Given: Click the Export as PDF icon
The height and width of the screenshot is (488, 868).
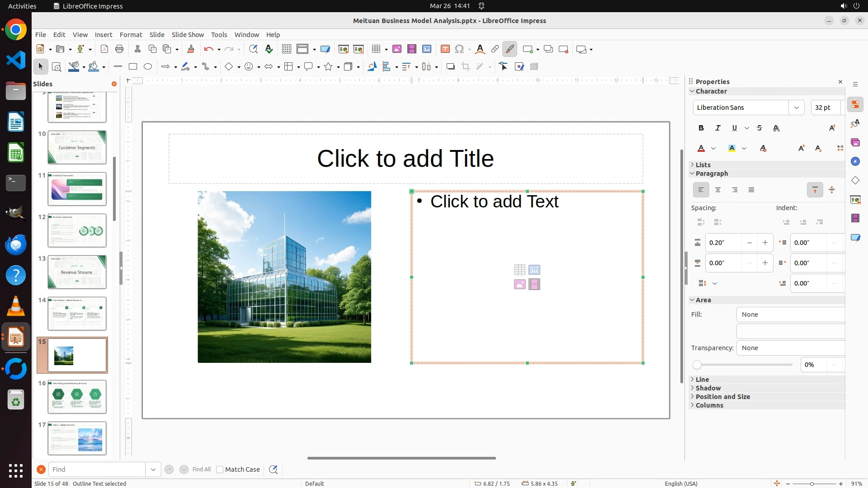Looking at the screenshot, I should (104, 49).
